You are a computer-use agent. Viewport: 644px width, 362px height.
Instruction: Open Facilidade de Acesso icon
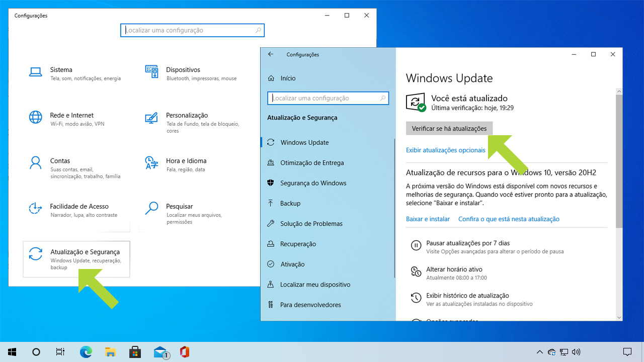pyautogui.click(x=36, y=208)
